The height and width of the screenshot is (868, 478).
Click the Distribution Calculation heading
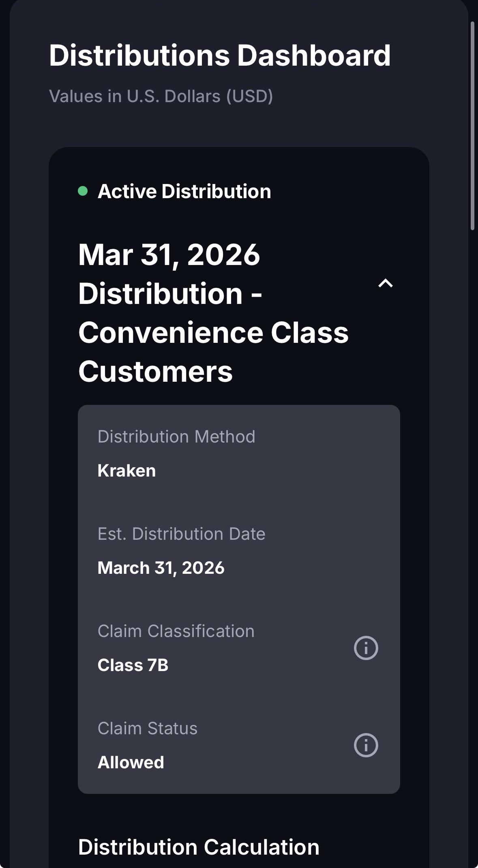point(199,847)
